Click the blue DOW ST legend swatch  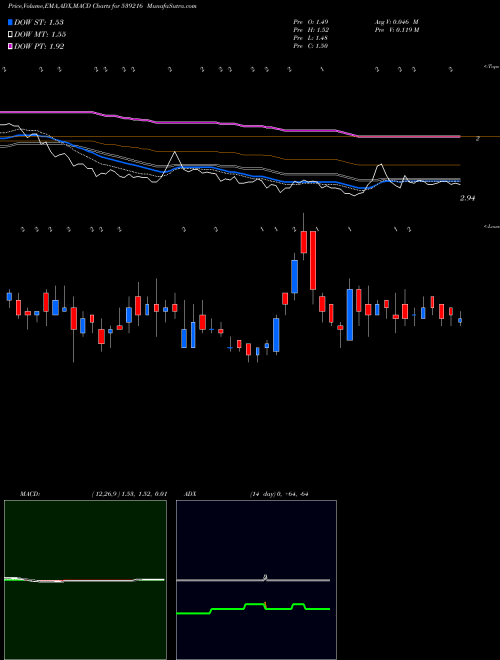click(10, 22)
